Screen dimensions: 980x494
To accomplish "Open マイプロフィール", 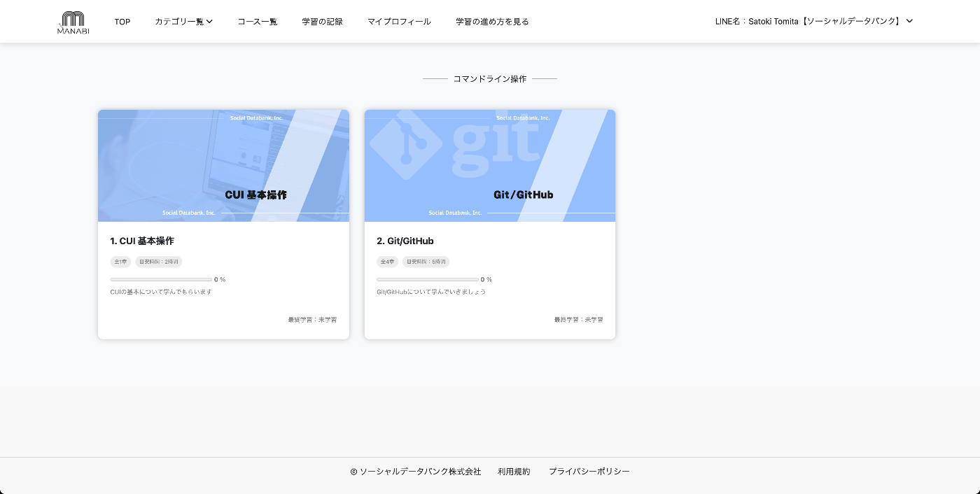I will tap(399, 22).
